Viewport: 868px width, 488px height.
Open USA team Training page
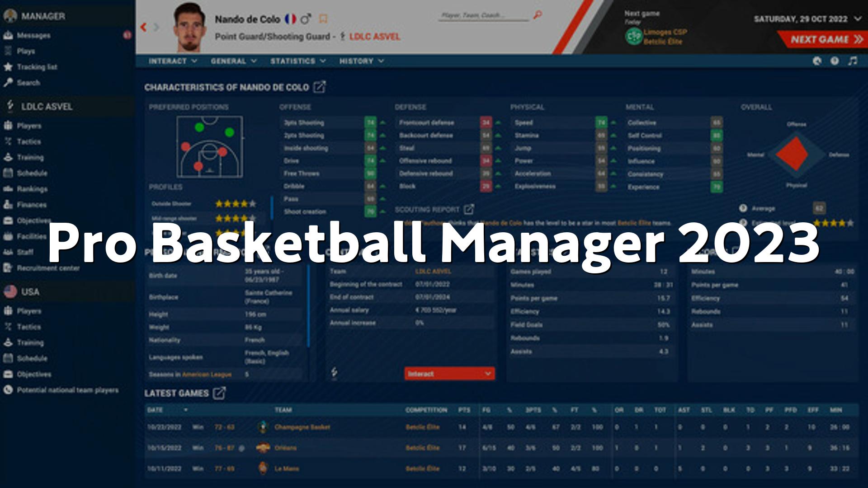30,343
